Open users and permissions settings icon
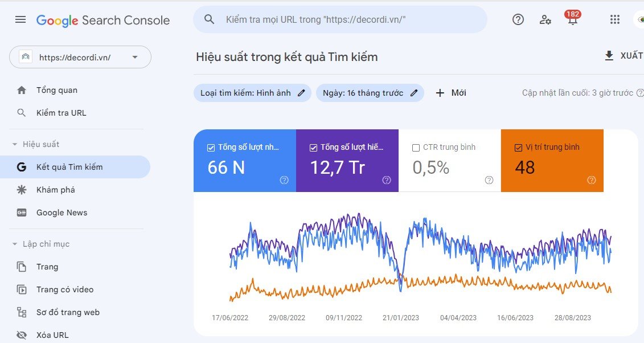644x343 pixels. coord(545,19)
